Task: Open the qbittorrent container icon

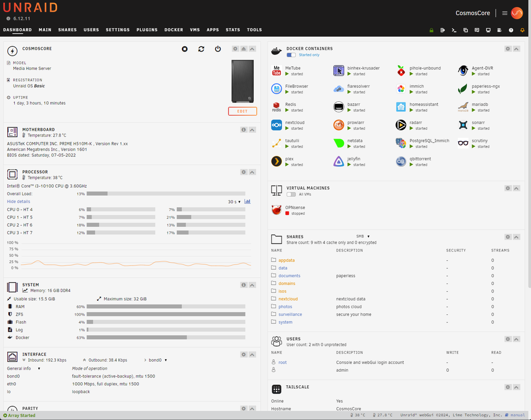Action: point(401,161)
